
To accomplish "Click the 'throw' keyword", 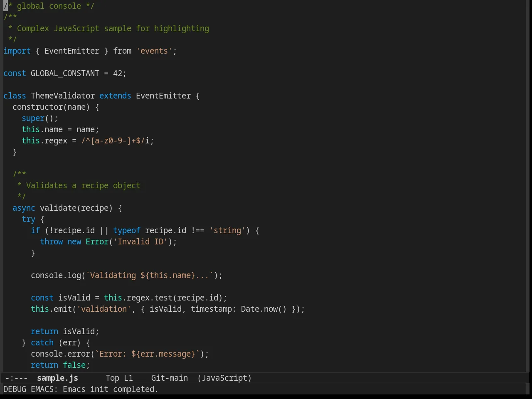I will tap(51, 241).
